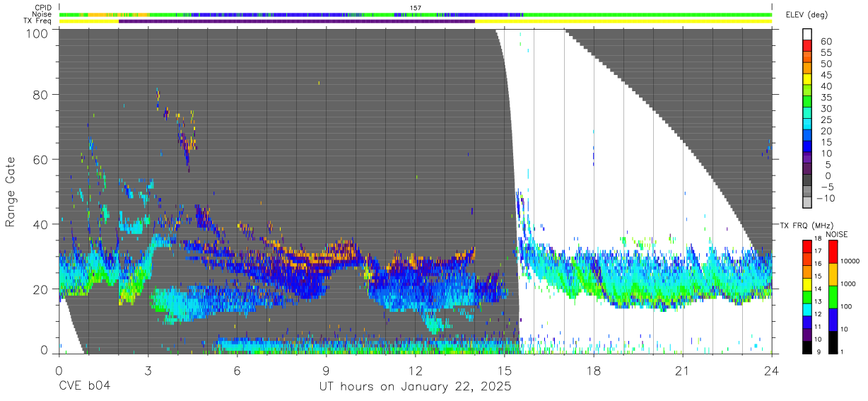Click the CPID label at top left
Viewport: 868px width, 401px height.
click(43, 8)
